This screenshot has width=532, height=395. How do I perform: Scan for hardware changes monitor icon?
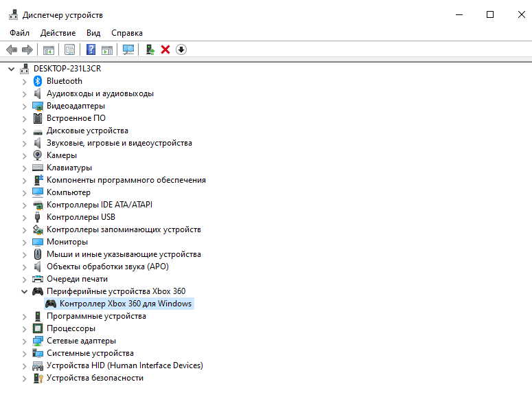click(x=128, y=49)
